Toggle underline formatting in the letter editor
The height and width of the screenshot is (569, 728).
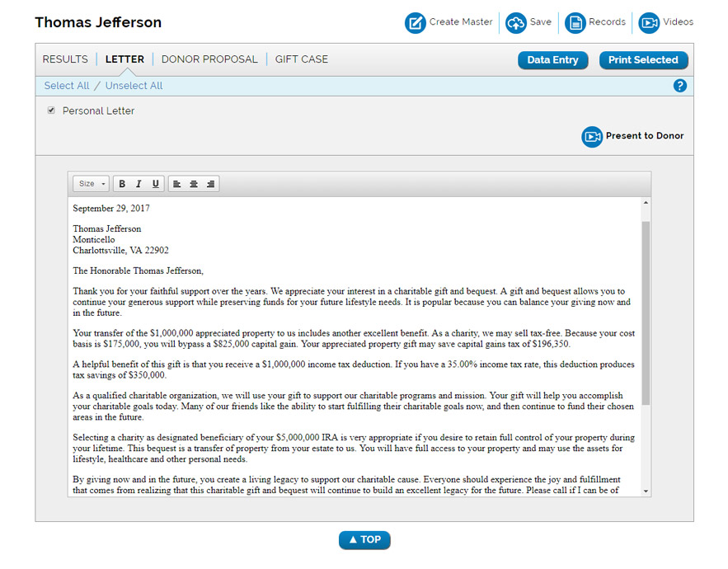[156, 184]
